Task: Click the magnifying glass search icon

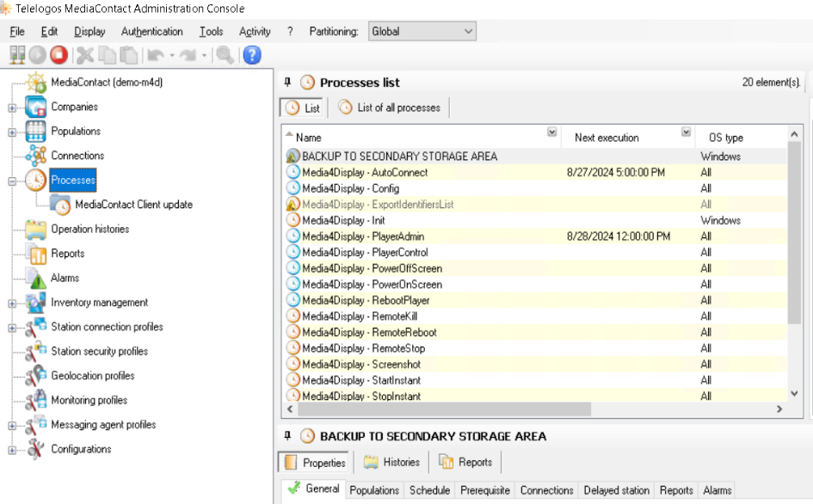Action: (225, 55)
